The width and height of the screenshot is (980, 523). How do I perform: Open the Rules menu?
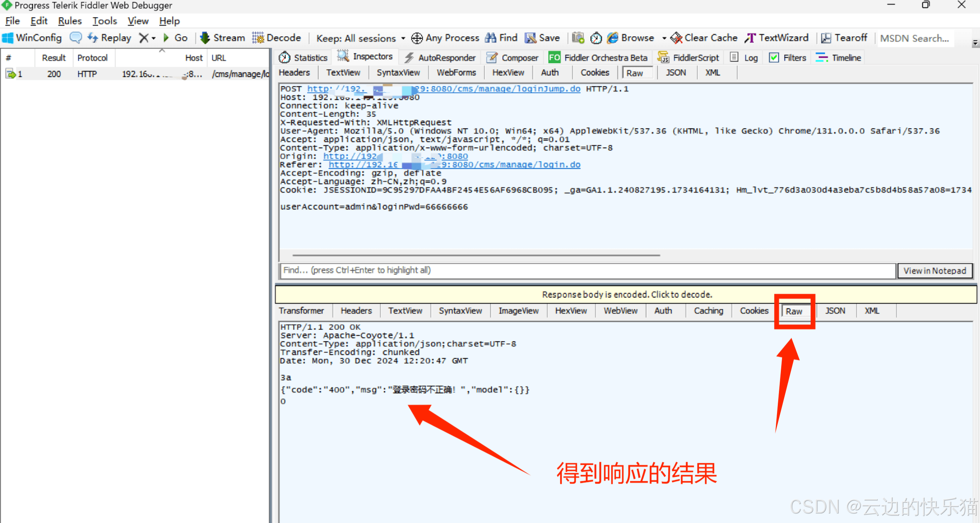[70, 21]
